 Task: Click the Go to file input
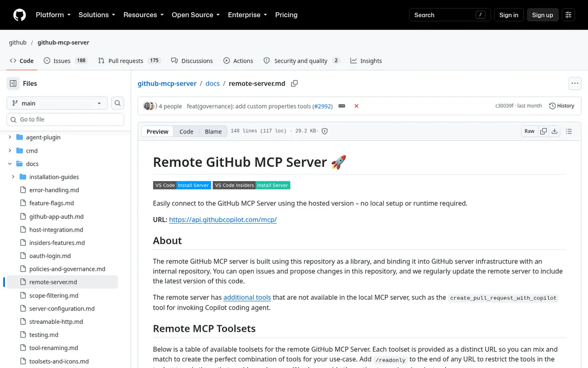point(65,119)
